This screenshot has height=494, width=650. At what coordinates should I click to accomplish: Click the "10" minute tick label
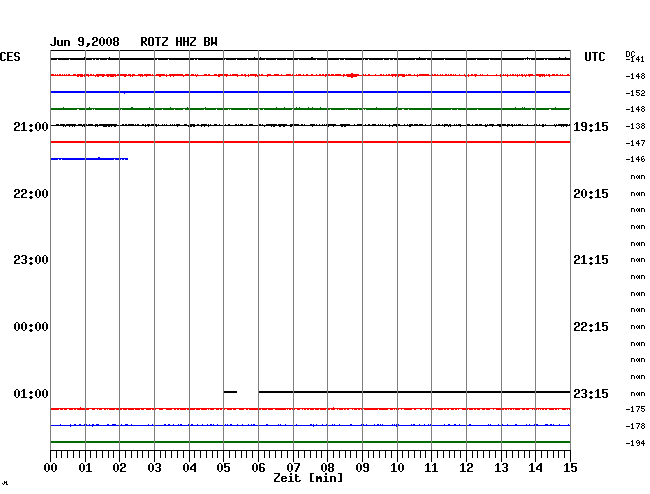pos(397,468)
